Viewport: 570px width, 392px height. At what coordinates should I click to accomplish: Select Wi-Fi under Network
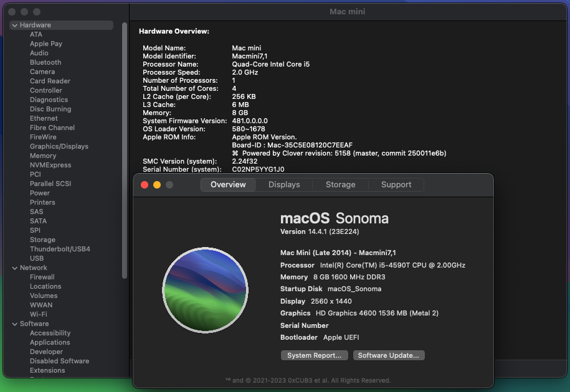[x=38, y=314]
